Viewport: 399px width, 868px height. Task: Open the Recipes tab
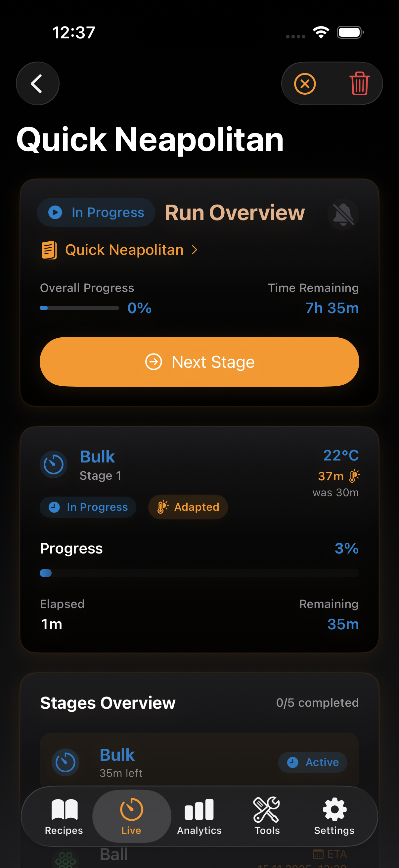(64, 816)
